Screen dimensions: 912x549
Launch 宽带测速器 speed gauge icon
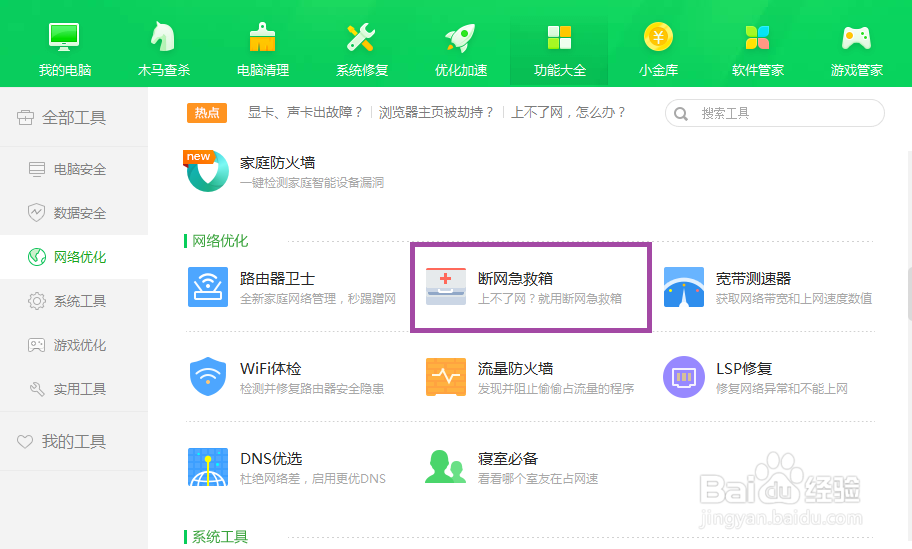684,287
